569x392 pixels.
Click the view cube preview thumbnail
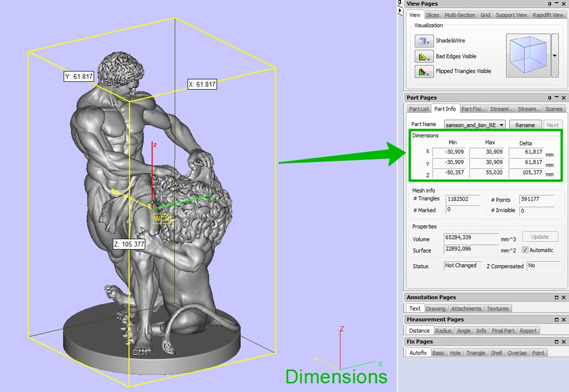[x=528, y=56]
